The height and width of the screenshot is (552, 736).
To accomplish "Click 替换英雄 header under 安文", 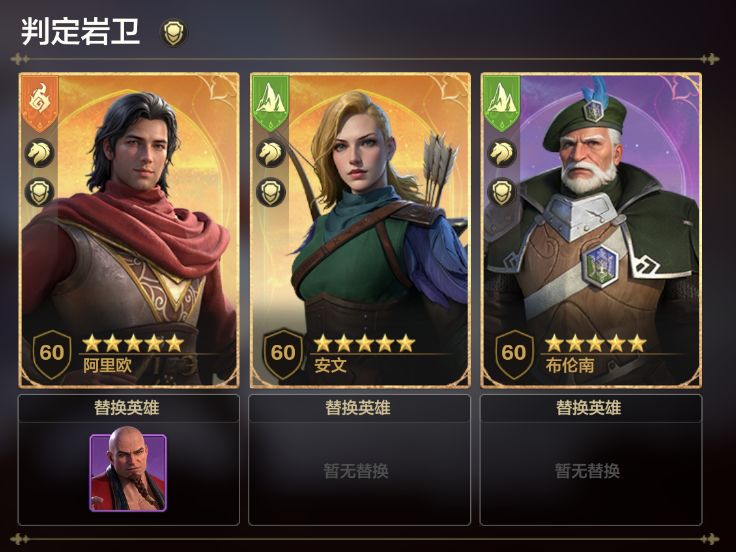I will pos(358,407).
